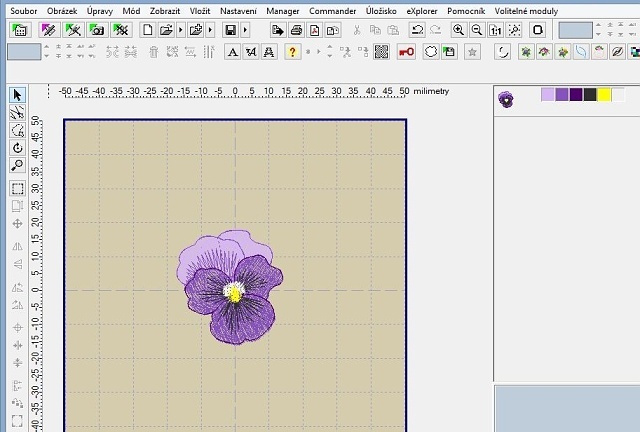The height and width of the screenshot is (432, 640).
Task: Click the yellow question mark help icon
Action: click(292, 51)
